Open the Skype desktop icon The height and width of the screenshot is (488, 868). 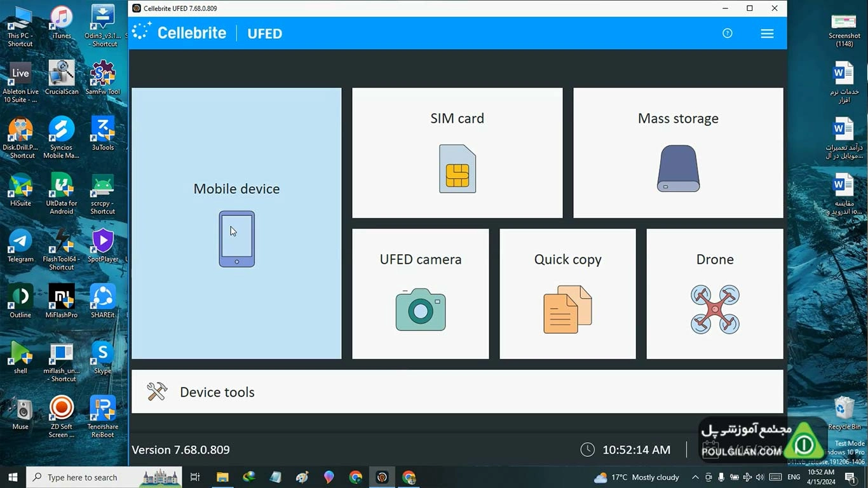tap(102, 358)
